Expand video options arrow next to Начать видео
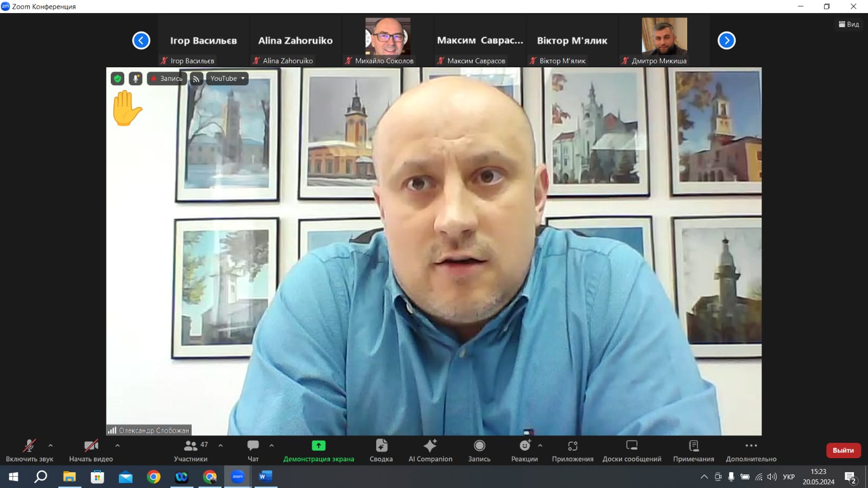 click(x=117, y=446)
